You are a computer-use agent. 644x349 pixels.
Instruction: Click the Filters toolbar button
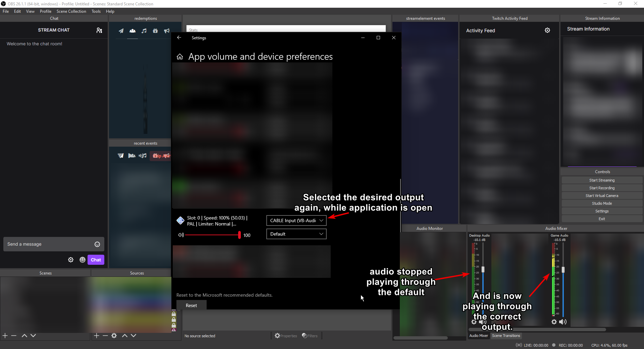click(x=310, y=336)
